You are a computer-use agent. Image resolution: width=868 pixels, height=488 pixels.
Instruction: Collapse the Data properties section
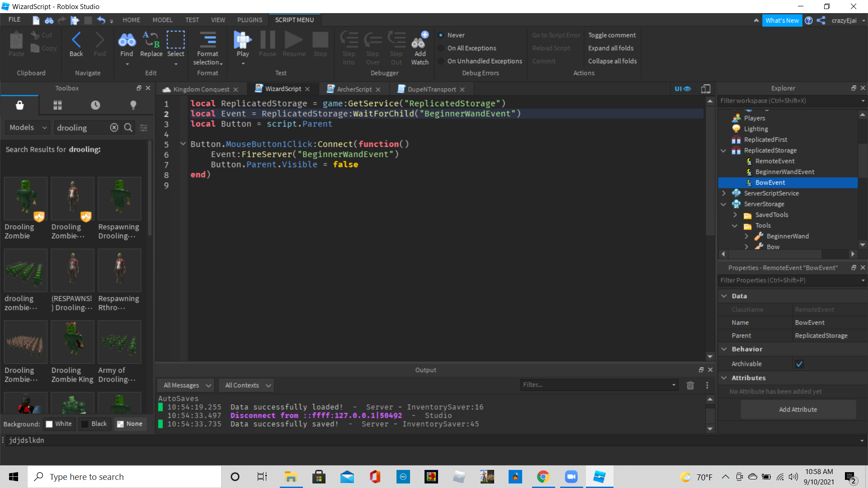[724, 296]
